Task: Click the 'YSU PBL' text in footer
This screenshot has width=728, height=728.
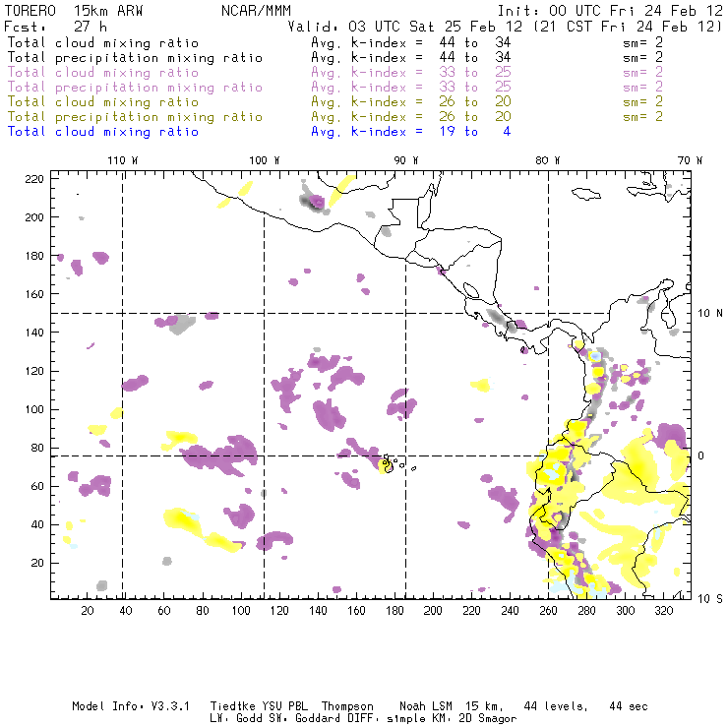Action: point(284,706)
